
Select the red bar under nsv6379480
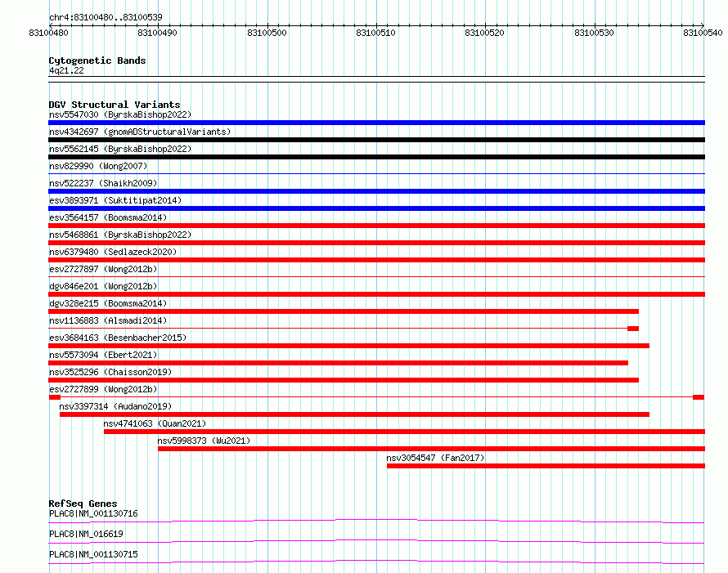[376, 260]
